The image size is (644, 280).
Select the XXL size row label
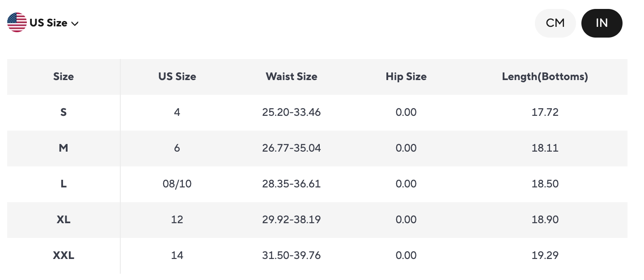click(x=64, y=255)
